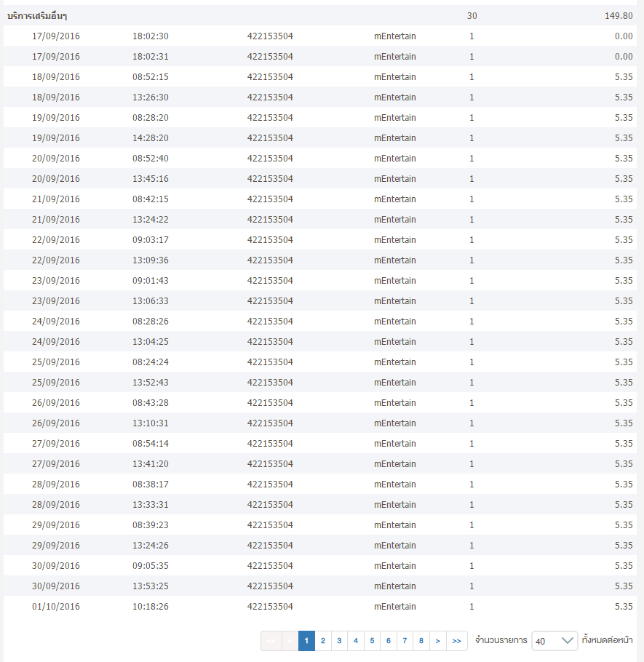Click total amount 149.80
644x662 pixels.
[619, 16]
